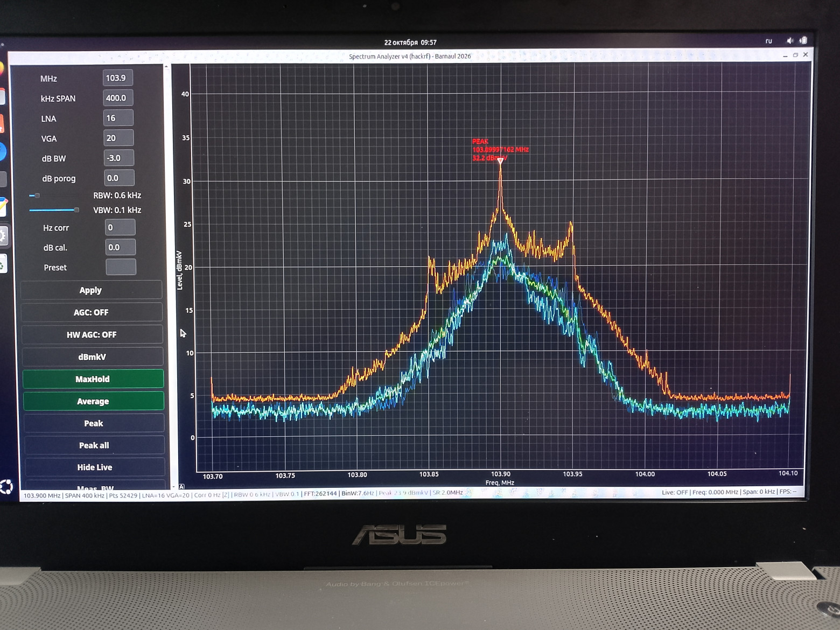Toggle the AGC: OFF button
Image resolution: width=840 pixels, height=630 pixels.
click(x=92, y=312)
